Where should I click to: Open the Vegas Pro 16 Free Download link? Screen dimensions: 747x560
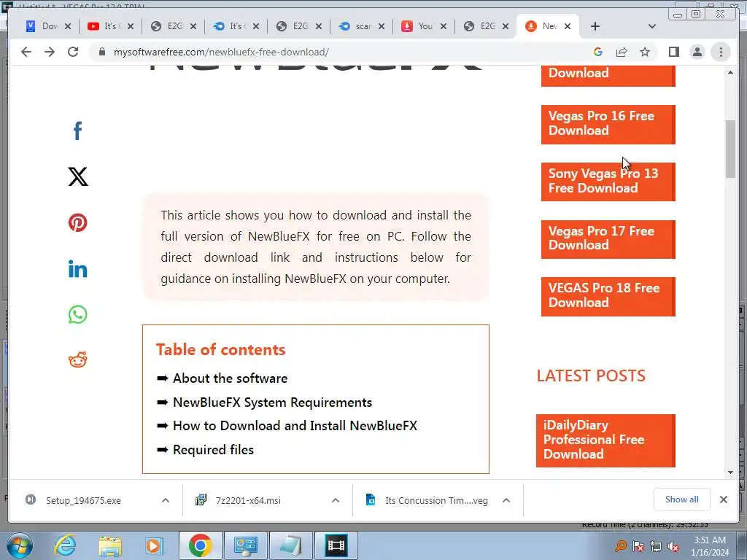pyautogui.click(x=608, y=124)
